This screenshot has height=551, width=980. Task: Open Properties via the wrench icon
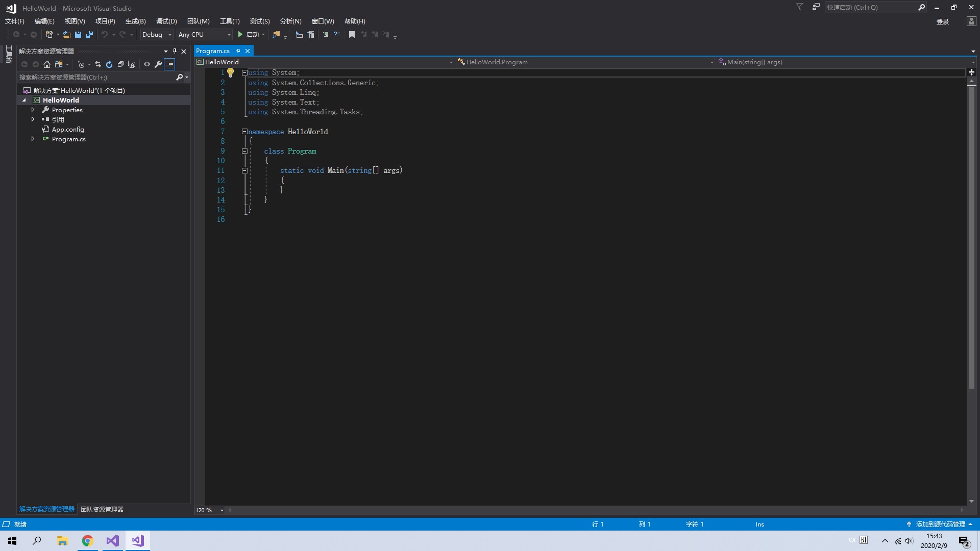(x=158, y=64)
